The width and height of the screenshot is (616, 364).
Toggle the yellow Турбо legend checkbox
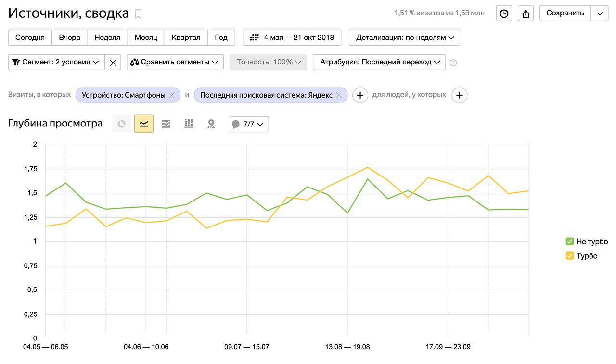pyautogui.click(x=570, y=256)
